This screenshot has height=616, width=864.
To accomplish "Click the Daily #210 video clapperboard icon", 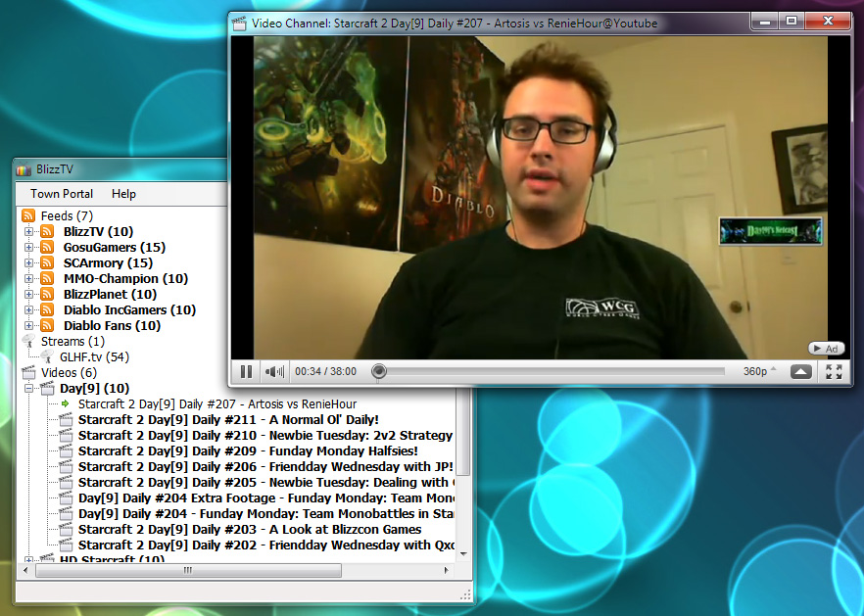I will point(66,435).
